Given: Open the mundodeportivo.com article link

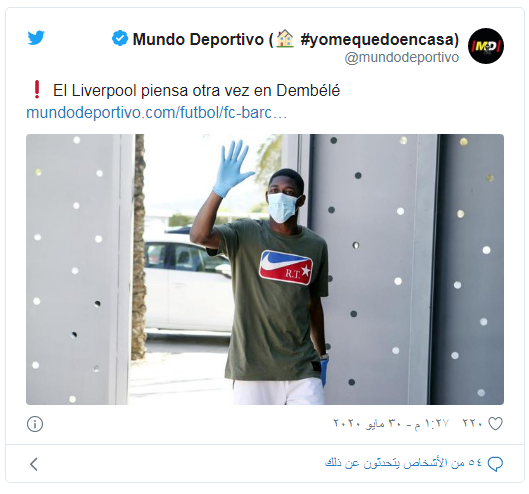Looking at the screenshot, I should (157, 113).
